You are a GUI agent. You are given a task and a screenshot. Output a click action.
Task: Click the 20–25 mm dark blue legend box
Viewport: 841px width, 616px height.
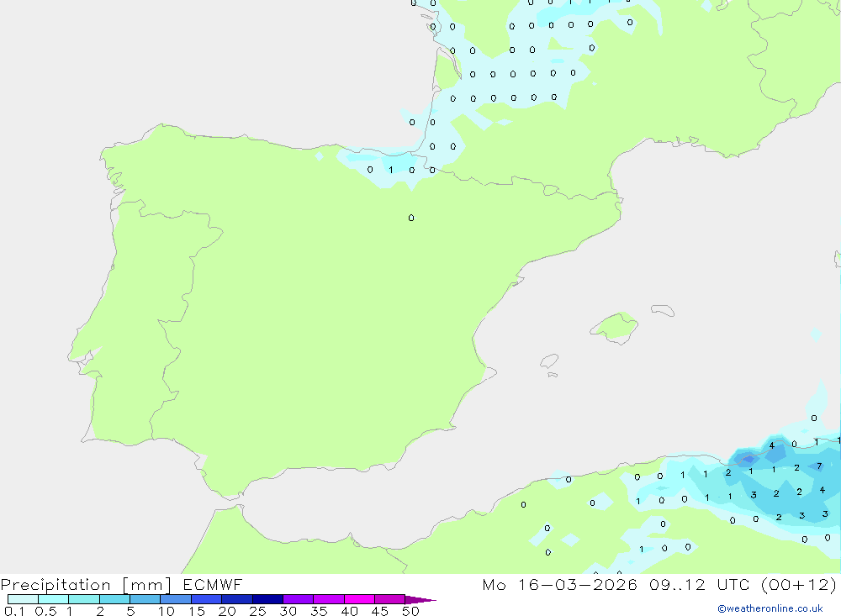point(236,599)
